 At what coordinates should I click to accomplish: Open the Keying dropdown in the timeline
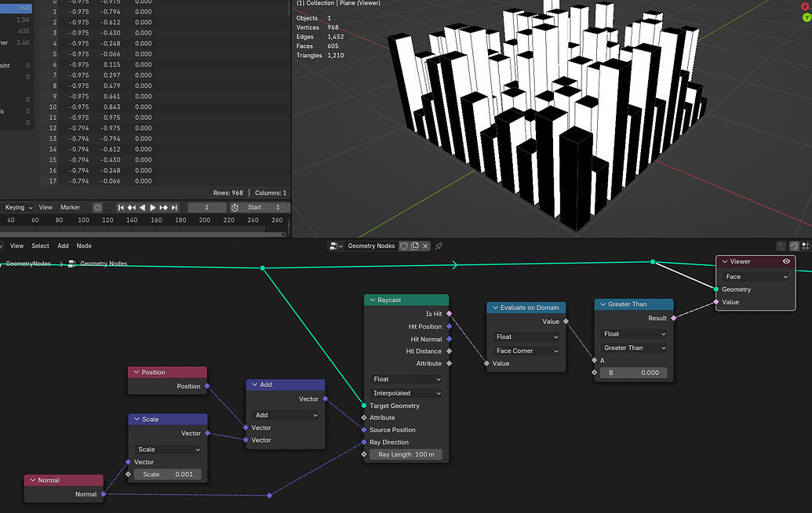[19, 208]
